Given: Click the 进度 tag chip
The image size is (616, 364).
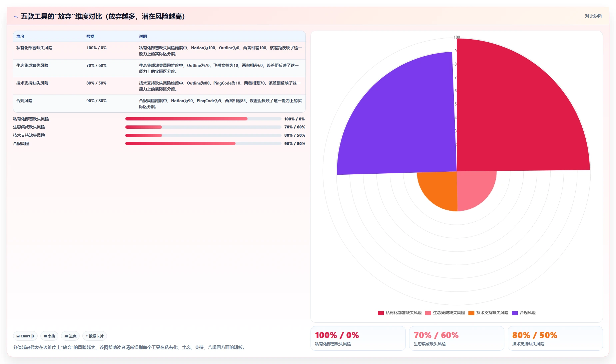Looking at the screenshot, I should coord(70,336).
